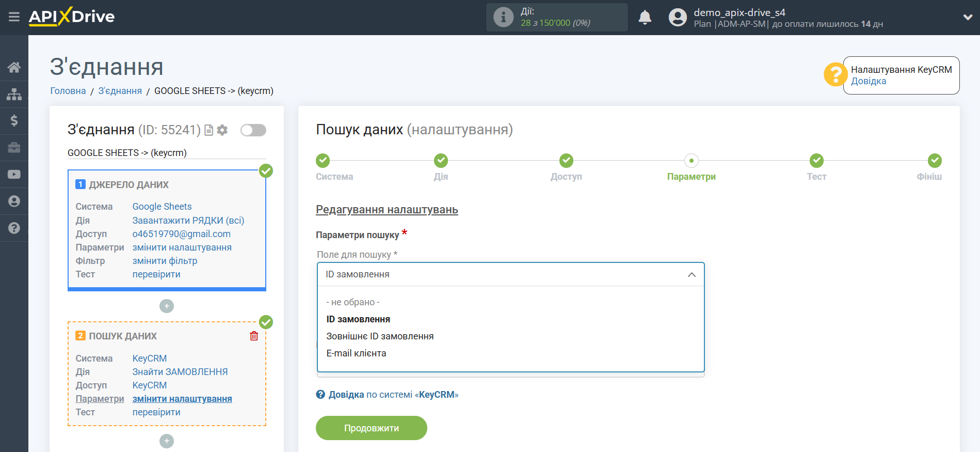Open the help question sidebar icon
The height and width of the screenshot is (452, 980).
click(14, 228)
